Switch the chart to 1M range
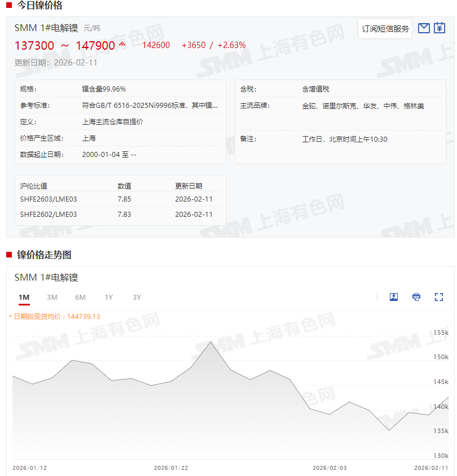The width and height of the screenshot is (457, 476). (24, 298)
